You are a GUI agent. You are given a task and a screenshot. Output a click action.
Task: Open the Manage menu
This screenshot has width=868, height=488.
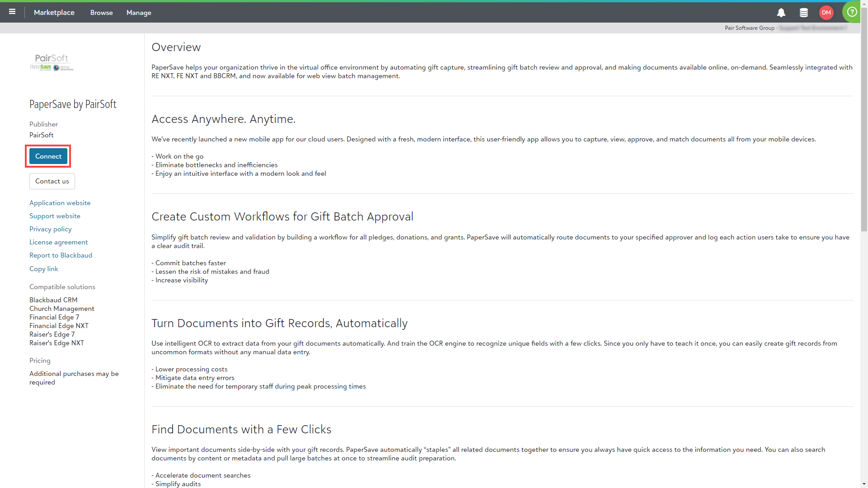[x=139, y=13]
